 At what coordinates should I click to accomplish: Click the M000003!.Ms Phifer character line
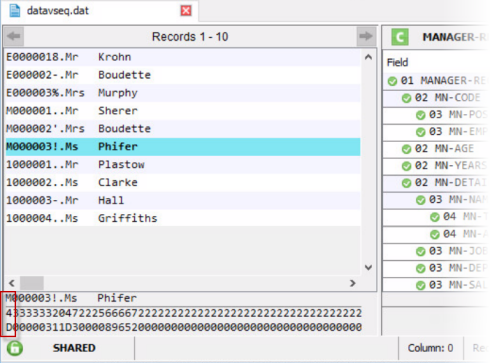click(71, 298)
